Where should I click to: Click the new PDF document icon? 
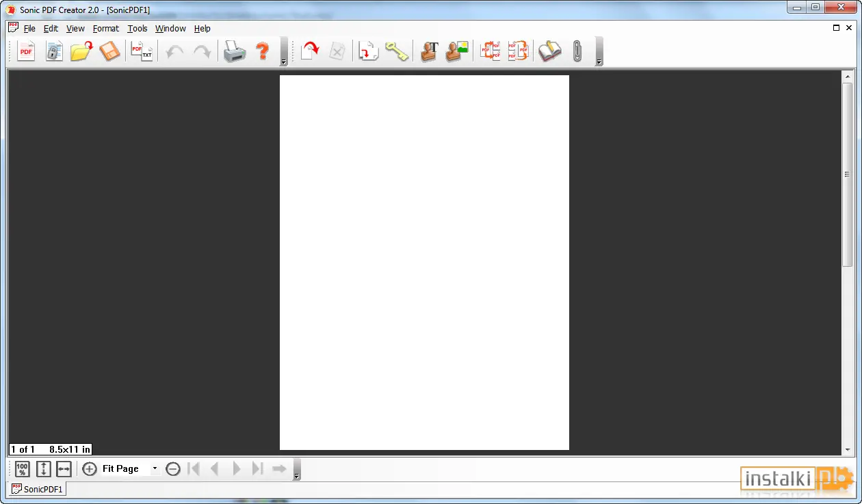26,51
